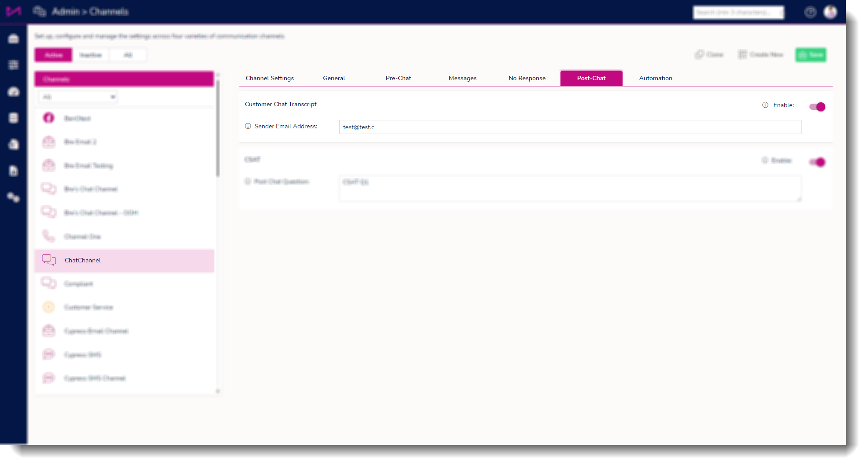
Task: Click the info icon beside Sender Email Address
Action: tap(248, 126)
